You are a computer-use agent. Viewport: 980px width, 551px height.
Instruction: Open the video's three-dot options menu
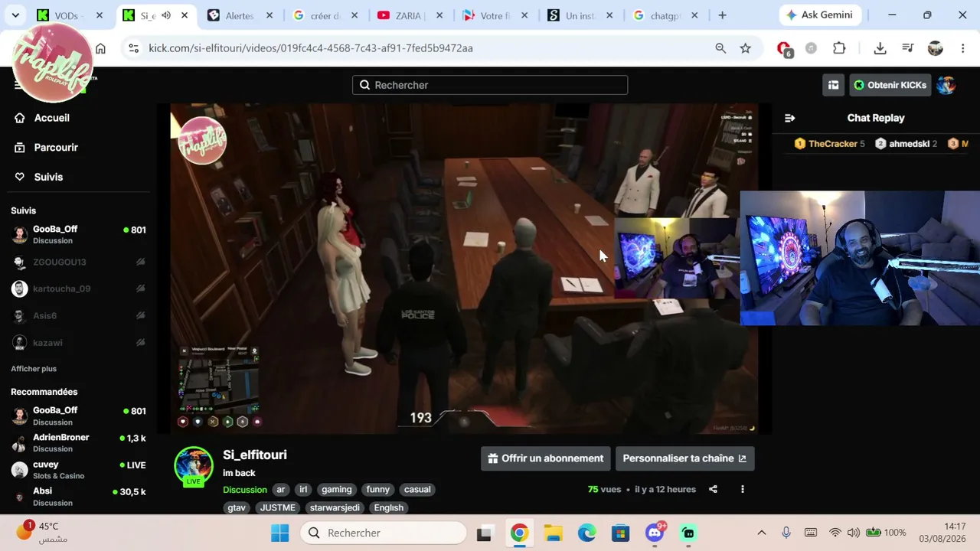point(742,489)
